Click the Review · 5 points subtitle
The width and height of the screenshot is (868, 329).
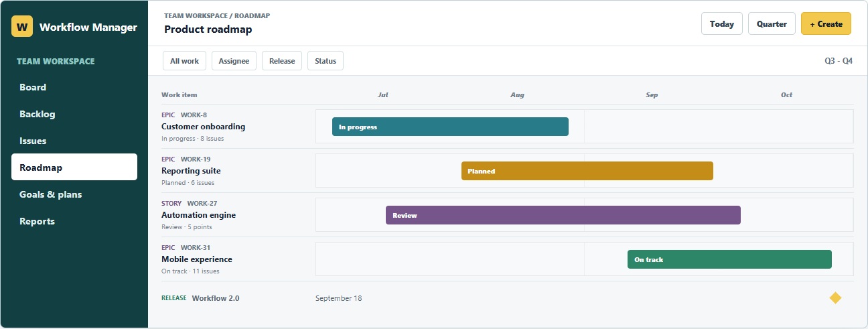tap(187, 227)
